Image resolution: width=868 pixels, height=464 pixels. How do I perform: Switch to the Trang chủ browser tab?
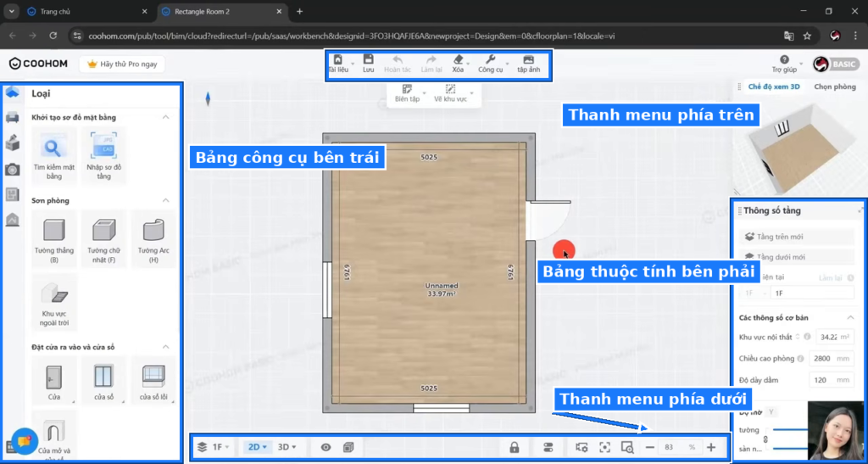87,11
